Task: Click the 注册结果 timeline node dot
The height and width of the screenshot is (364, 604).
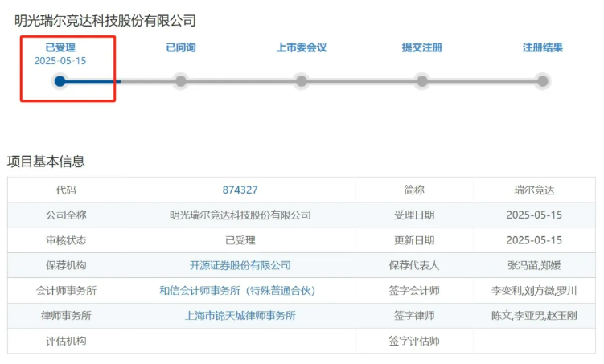Action: (542, 81)
